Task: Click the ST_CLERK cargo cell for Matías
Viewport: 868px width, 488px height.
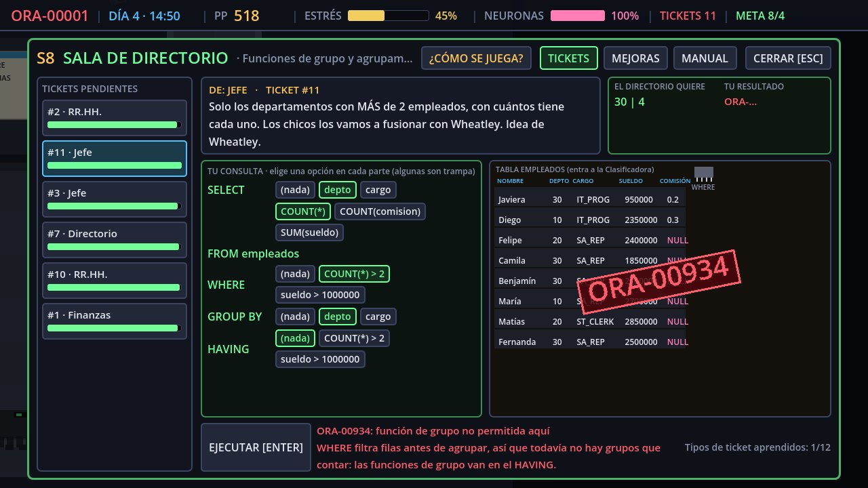Action: pyautogui.click(x=595, y=321)
